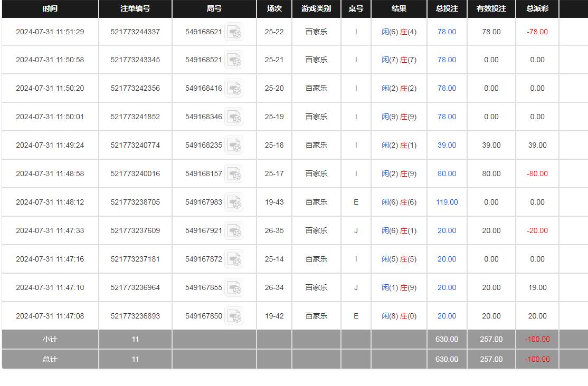This screenshot has width=588, height=386.
Task: Open the 78.00 total bet link at 11:51:29
Action: click(447, 32)
